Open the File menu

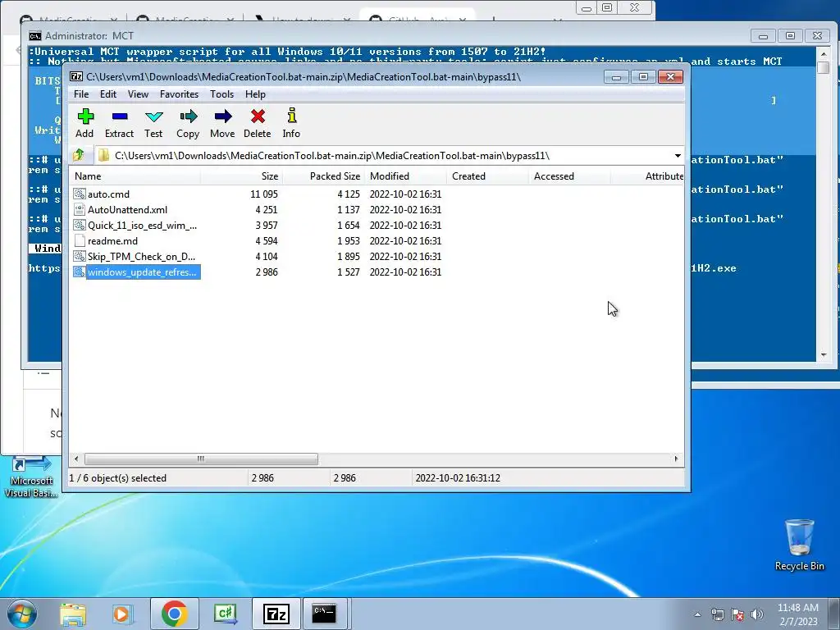click(81, 94)
